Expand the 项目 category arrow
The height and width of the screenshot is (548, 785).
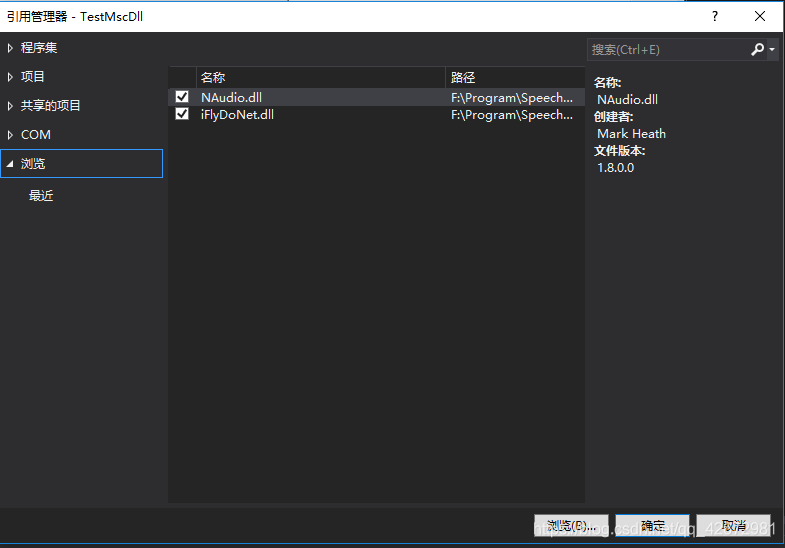[10, 77]
